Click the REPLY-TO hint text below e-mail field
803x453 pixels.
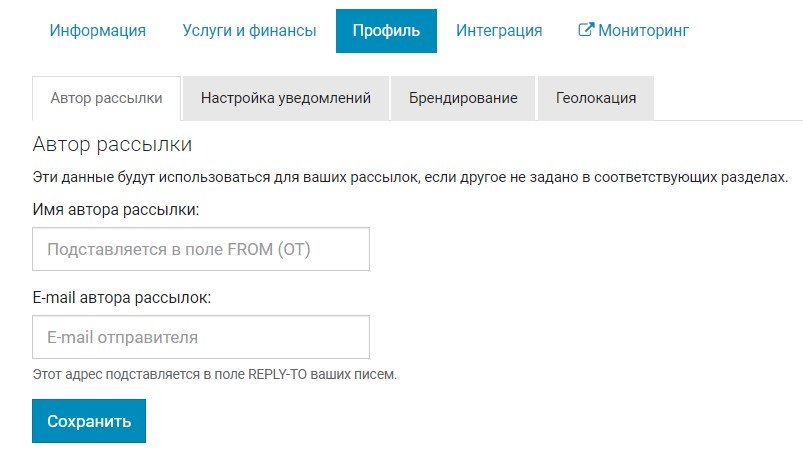click(215, 375)
